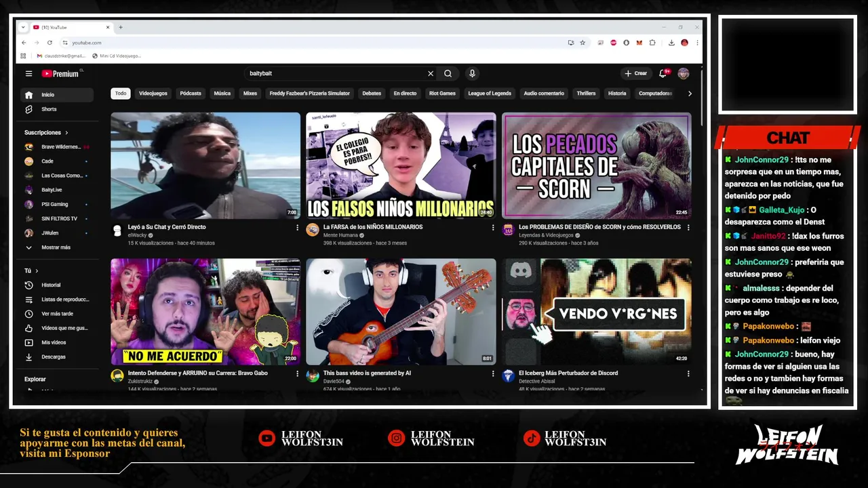Viewport: 868px width, 488px height.
Task: Go to Inicio in the sidebar
Action: 57,95
